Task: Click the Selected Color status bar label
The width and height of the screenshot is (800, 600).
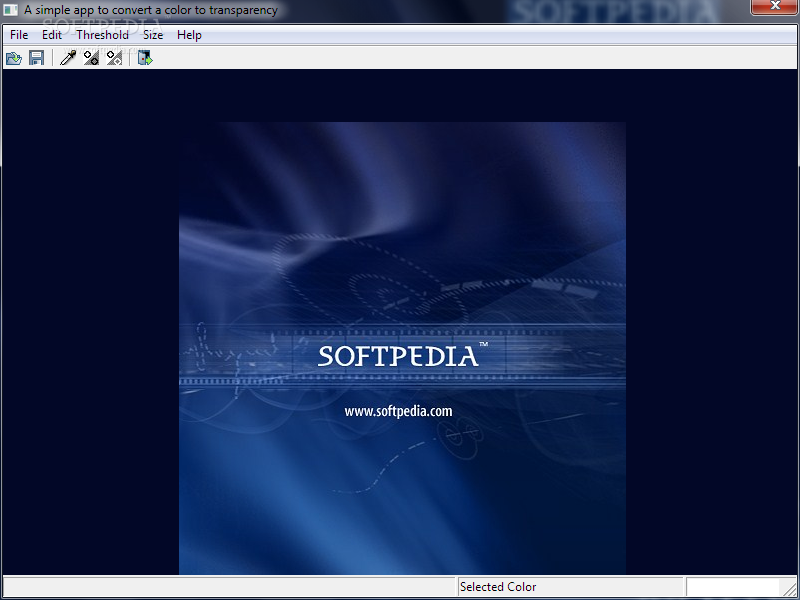Action: click(498, 587)
